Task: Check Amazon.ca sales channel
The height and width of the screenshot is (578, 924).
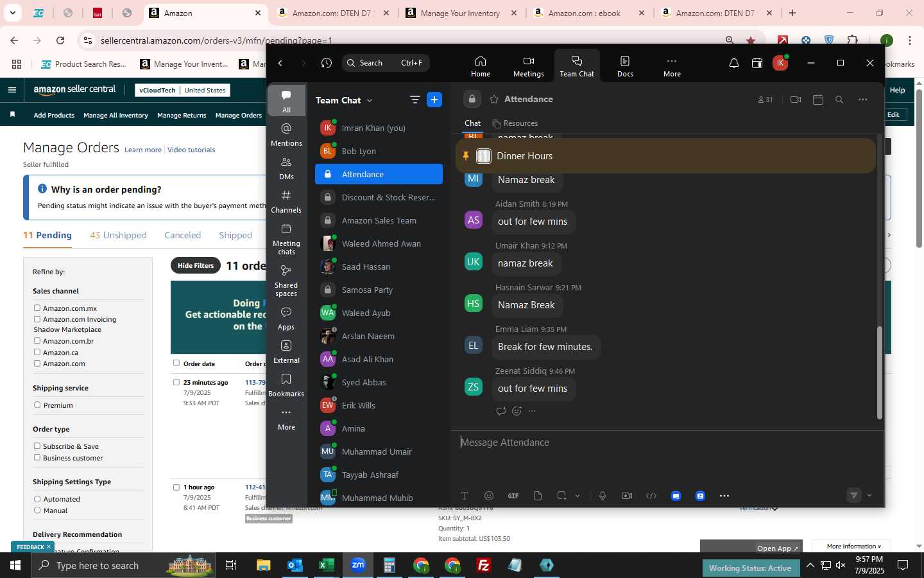Action: 37,353
